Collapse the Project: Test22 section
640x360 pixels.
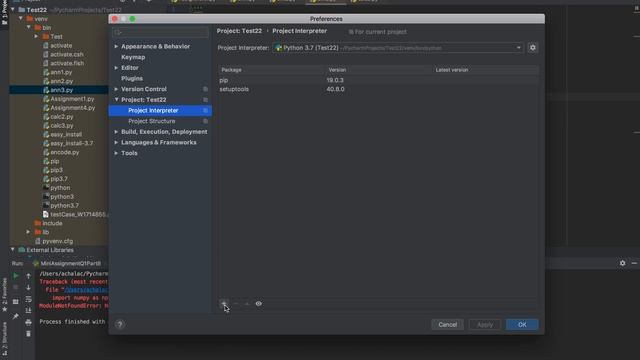coord(116,100)
